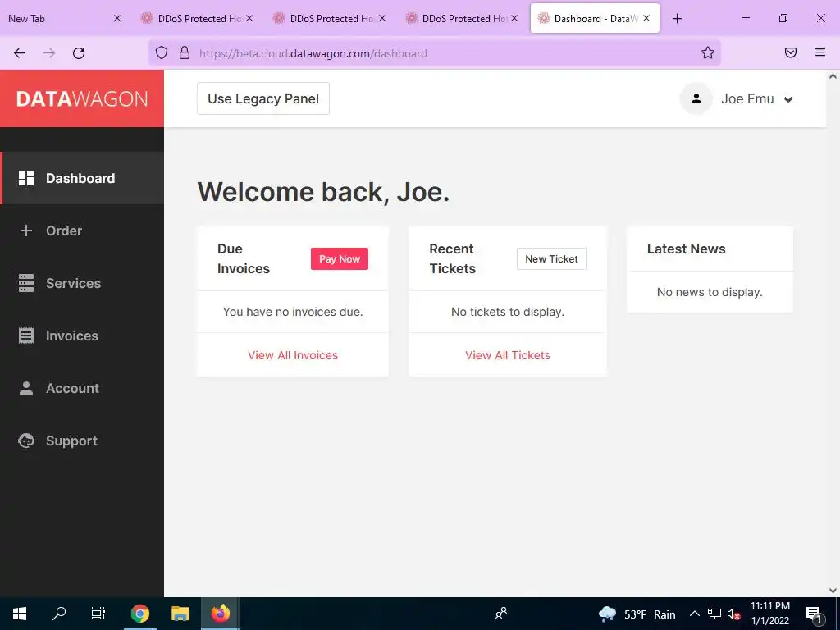Follow the View All Tickets link
The image size is (840, 630).
507,355
